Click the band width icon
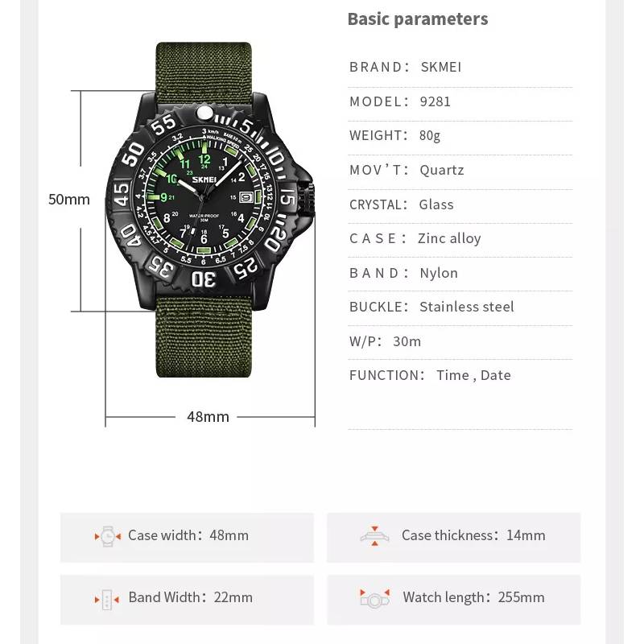Image resolution: width=644 pixels, height=644 pixels. click(x=107, y=600)
